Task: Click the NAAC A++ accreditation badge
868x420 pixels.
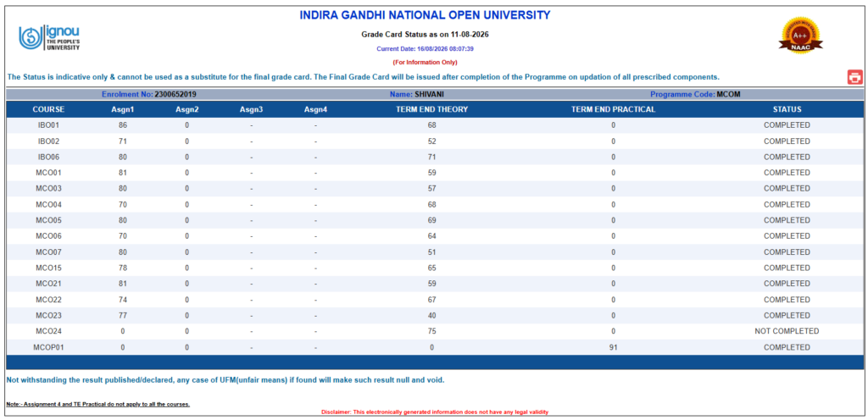Action: pyautogui.click(x=800, y=36)
